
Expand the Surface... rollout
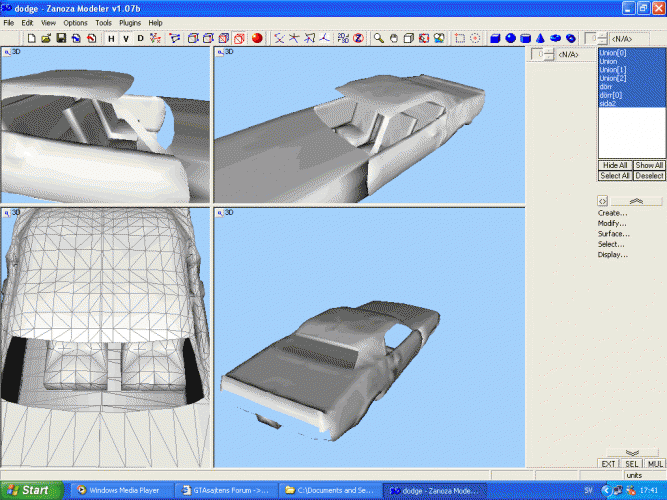613,234
